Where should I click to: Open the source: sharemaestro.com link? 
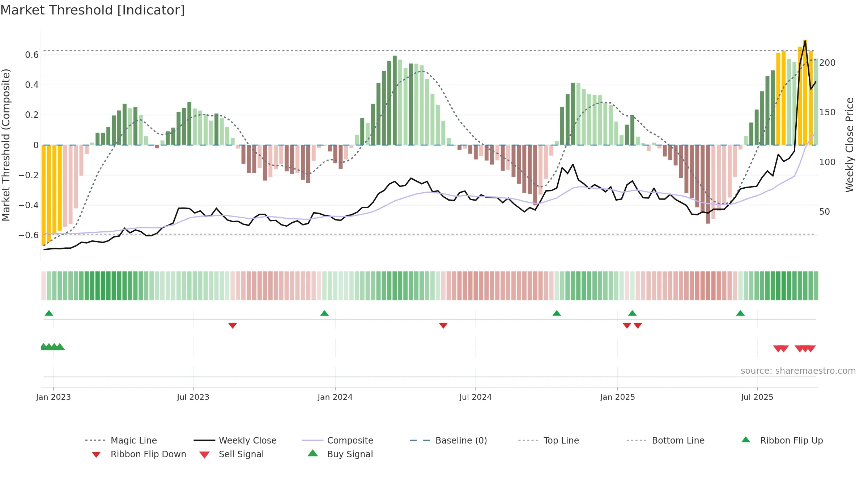798,371
